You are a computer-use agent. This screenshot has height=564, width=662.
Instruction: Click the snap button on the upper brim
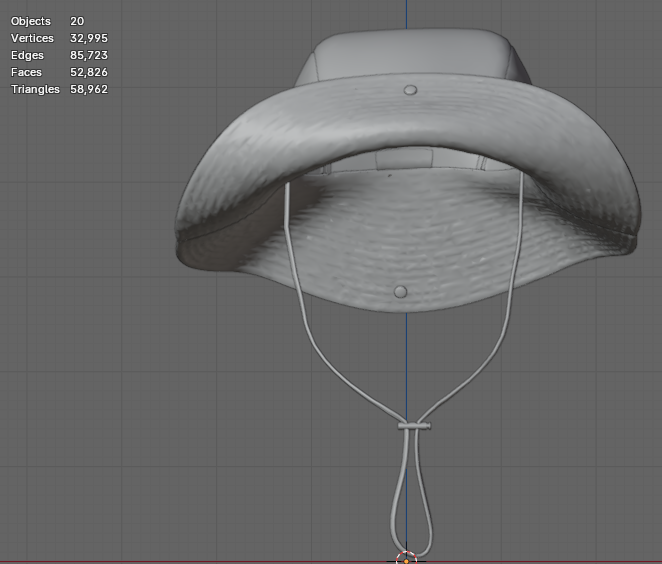click(x=410, y=91)
